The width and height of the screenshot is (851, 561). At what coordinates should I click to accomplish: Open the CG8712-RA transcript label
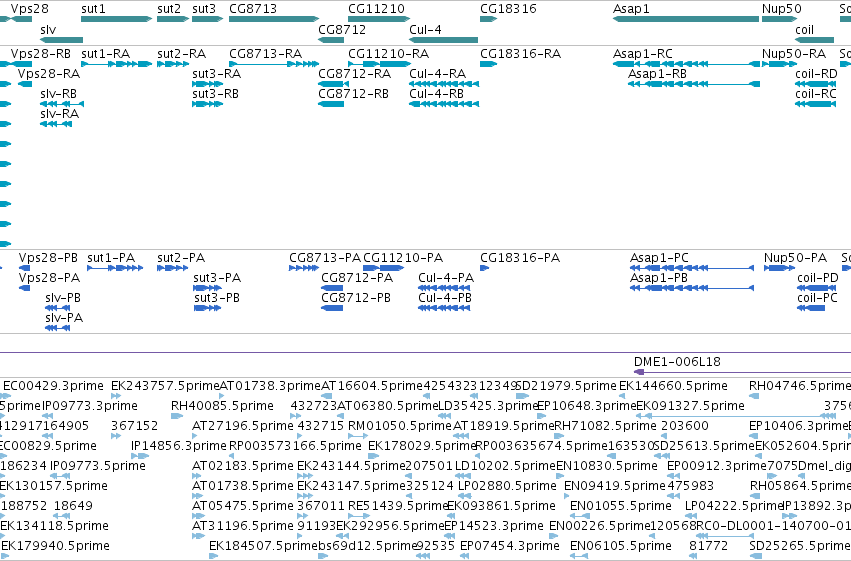tap(354, 74)
